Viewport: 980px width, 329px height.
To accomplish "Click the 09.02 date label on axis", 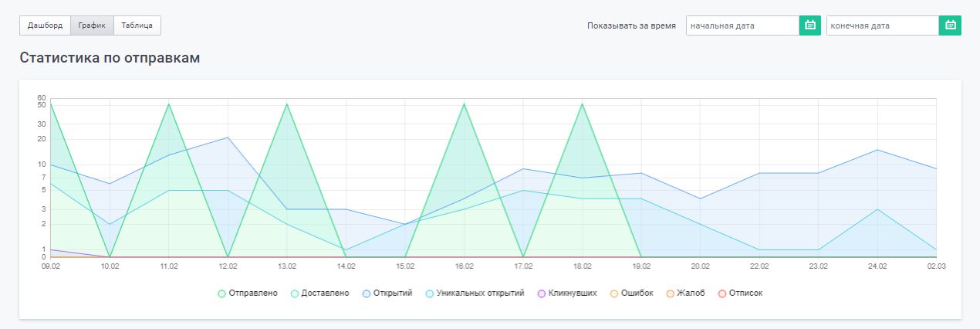I will [51, 266].
